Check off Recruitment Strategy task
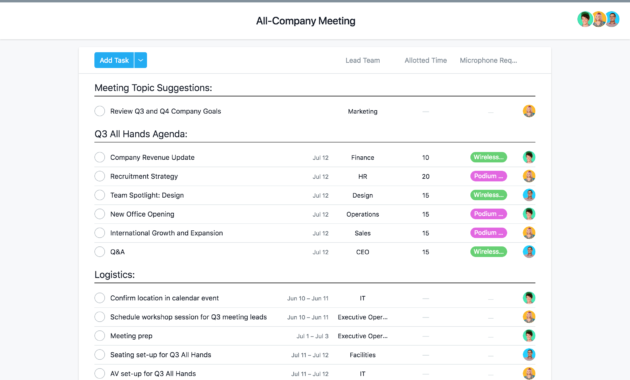This screenshot has width=630, height=380. coord(100,176)
